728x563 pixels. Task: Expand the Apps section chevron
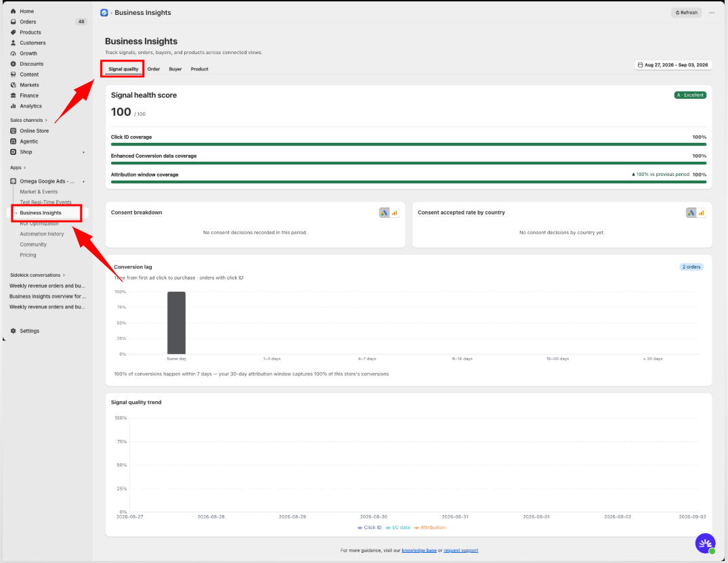tap(24, 167)
